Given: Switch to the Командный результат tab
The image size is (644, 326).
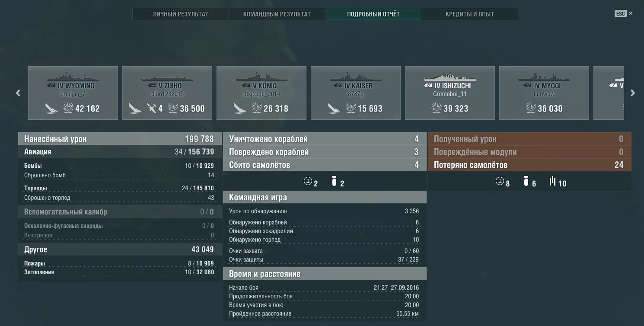Looking at the screenshot, I should 277,14.
